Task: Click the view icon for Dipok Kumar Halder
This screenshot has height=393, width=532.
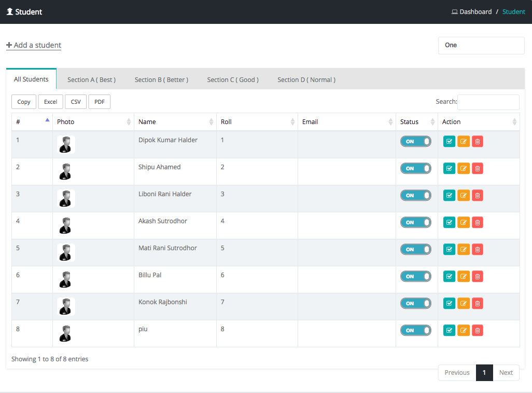Action: coord(449,141)
